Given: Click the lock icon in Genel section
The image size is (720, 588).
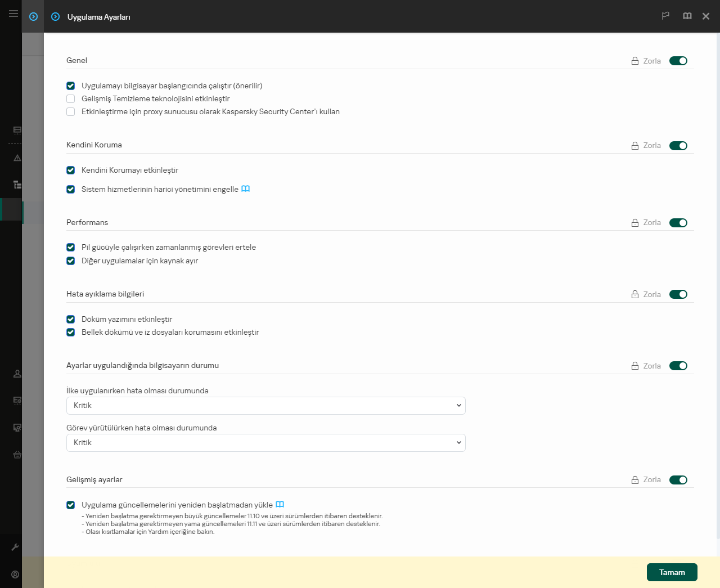Looking at the screenshot, I should click(635, 61).
